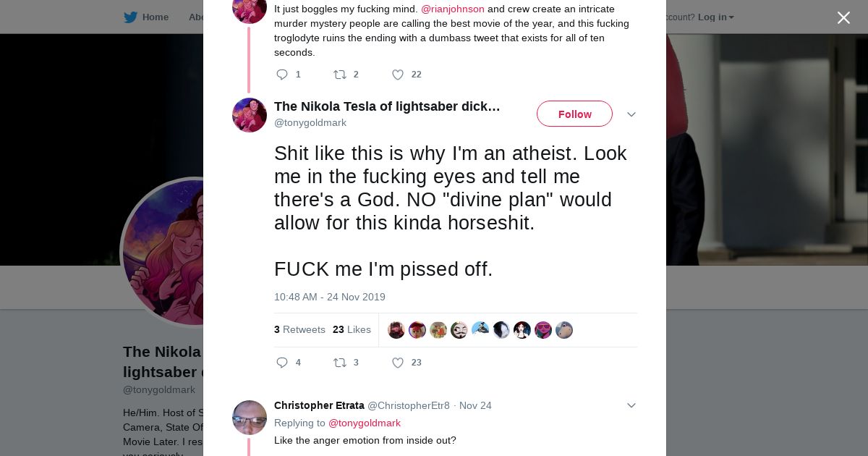Like the top murder mystery tweet

pos(398,75)
